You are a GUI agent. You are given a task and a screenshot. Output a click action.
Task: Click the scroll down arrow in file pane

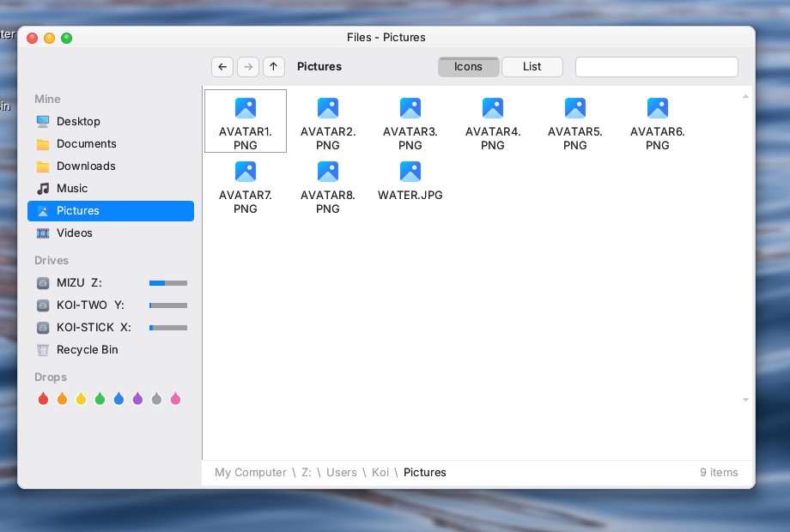tap(745, 400)
